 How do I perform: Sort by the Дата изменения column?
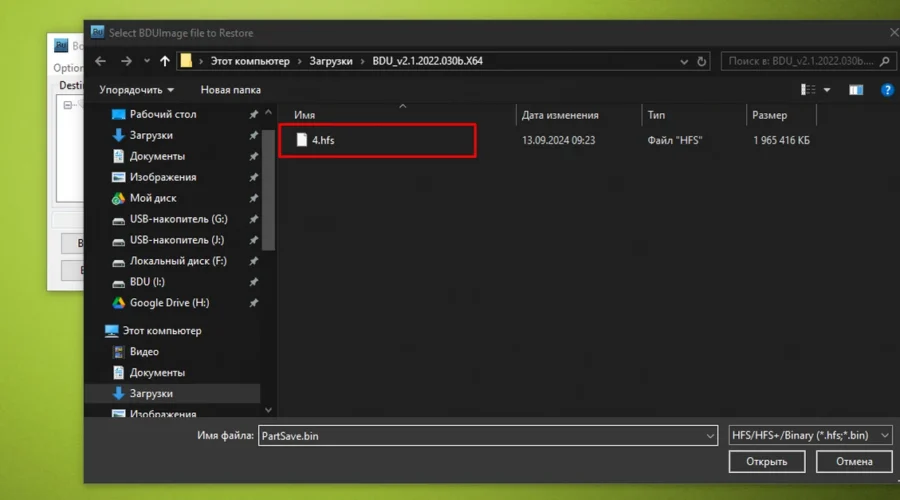point(560,115)
